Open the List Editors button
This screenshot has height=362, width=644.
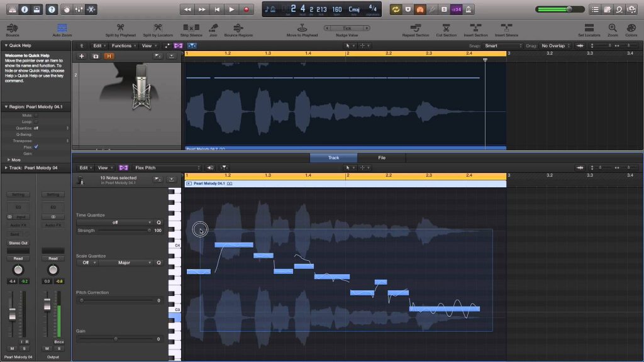(x=595, y=9)
